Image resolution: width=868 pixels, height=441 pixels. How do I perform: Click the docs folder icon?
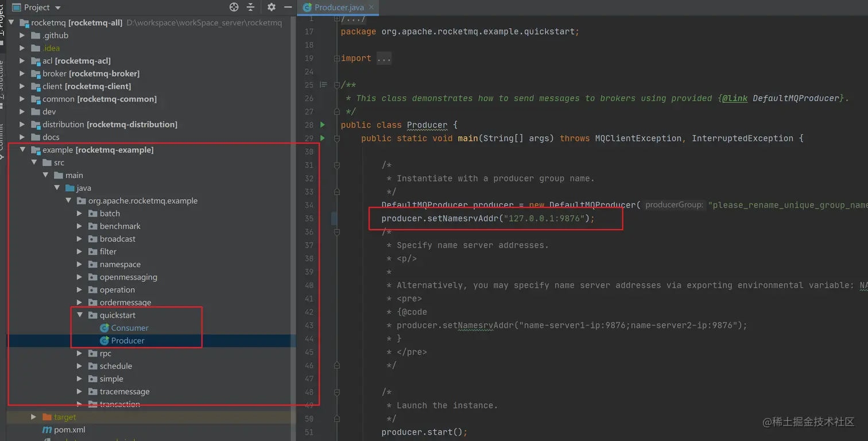tap(36, 137)
